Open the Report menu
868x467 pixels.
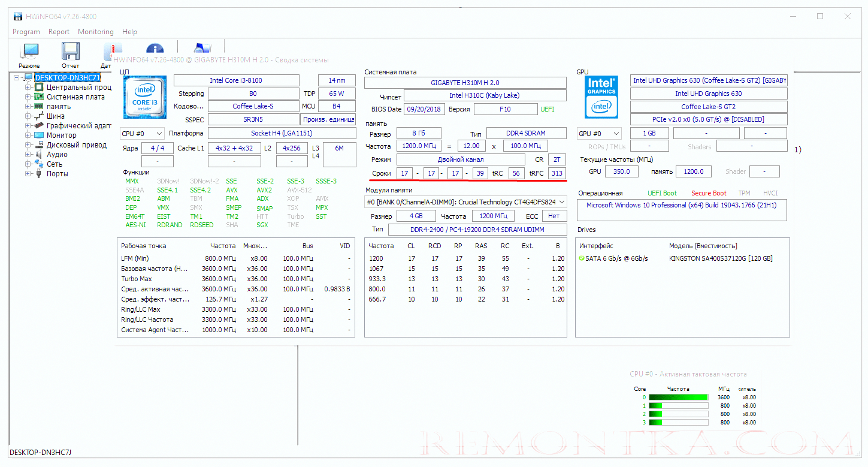coord(59,32)
